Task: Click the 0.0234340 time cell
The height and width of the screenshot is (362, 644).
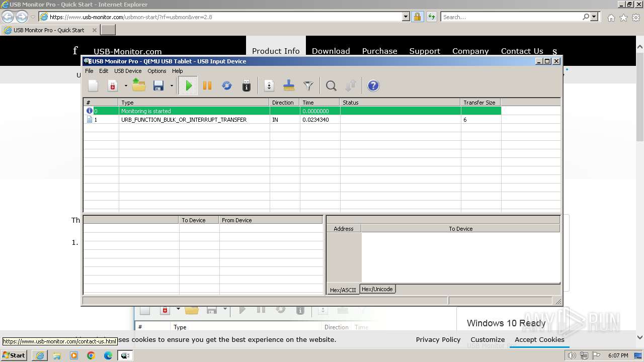Action: (x=320, y=120)
